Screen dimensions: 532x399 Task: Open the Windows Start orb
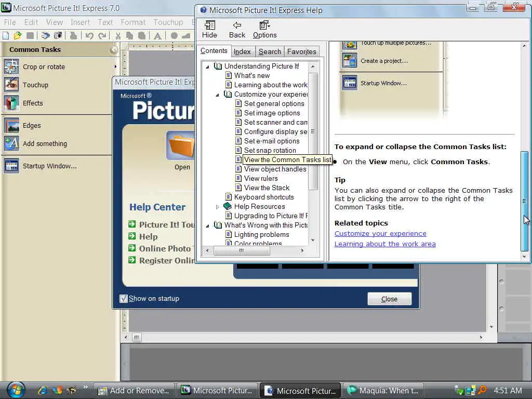click(16, 390)
